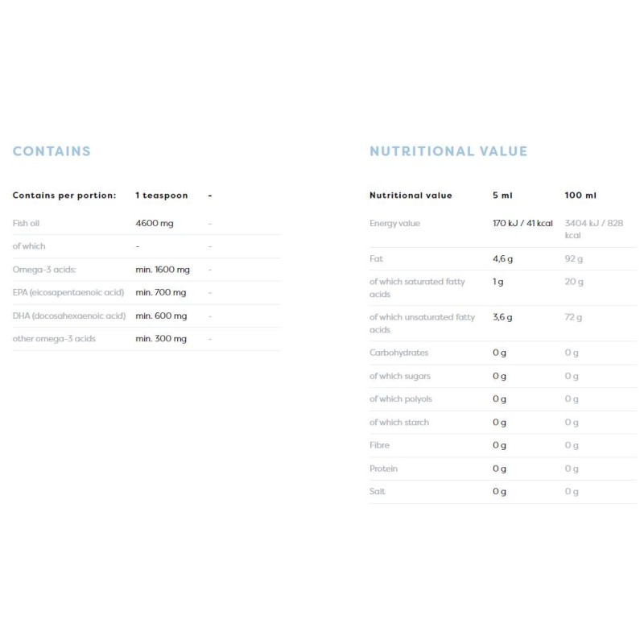Click the 170 kJ / 41 kcal value
Screen dimensions: 644x644
[522, 223]
